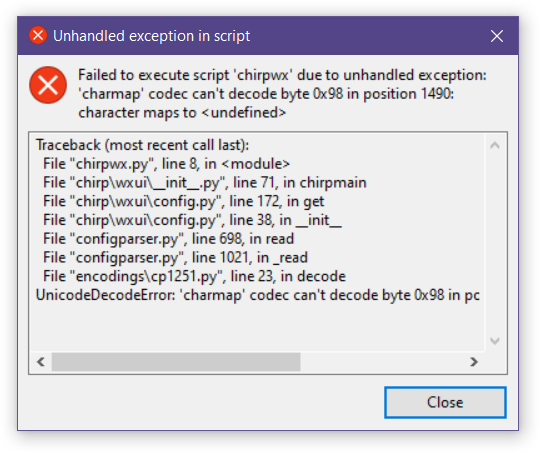This screenshot has height=453, width=540.
Task: Click the config.py line 172 entry
Action: (184, 201)
